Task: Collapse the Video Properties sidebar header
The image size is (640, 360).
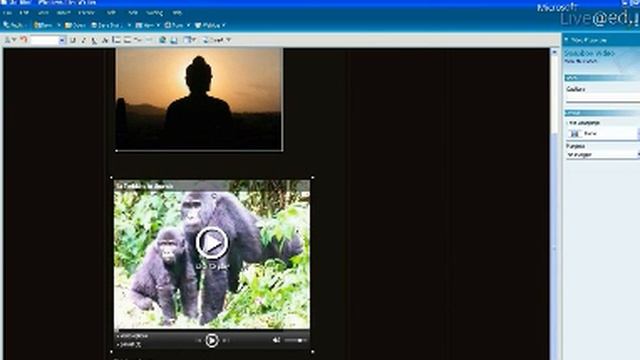Action: click(x=567, y=40)
